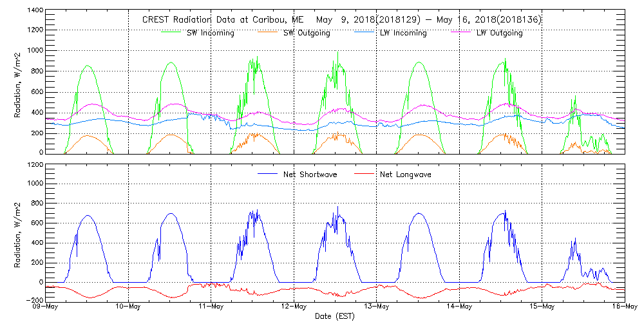Click the -200 tick on the bottom plot
The width and height of the screenshot is (644, 322).
(34, 300)
